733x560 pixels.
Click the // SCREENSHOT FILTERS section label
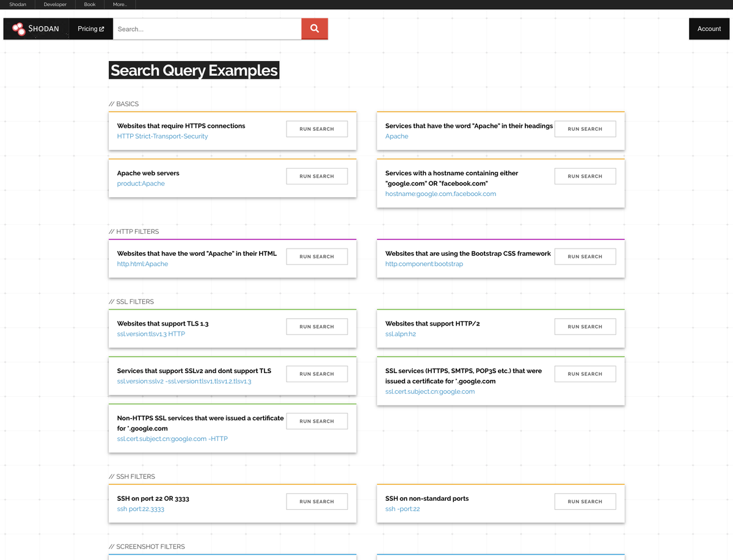[147, 547]
